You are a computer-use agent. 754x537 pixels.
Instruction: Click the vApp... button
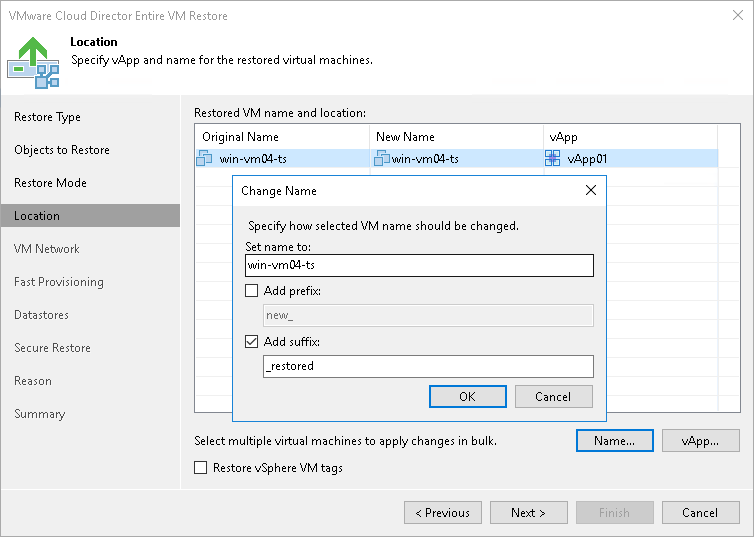click(701, 441)
